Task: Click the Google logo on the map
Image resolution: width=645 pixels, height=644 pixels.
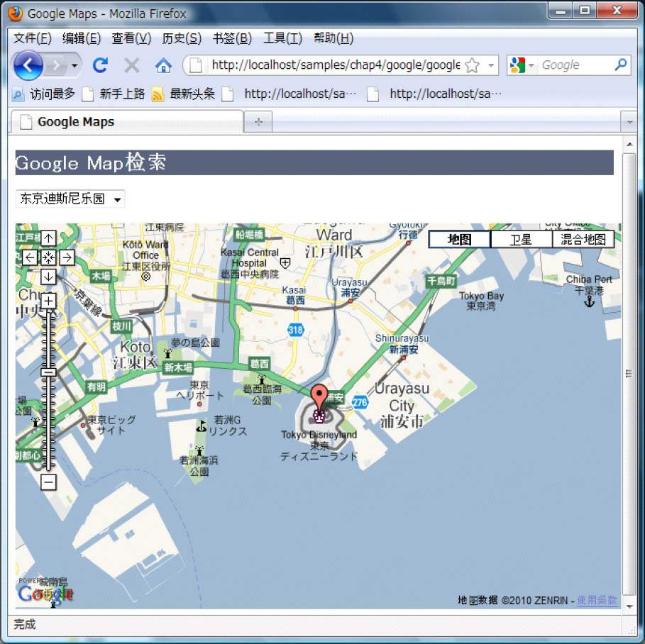Action: point(45,594)
